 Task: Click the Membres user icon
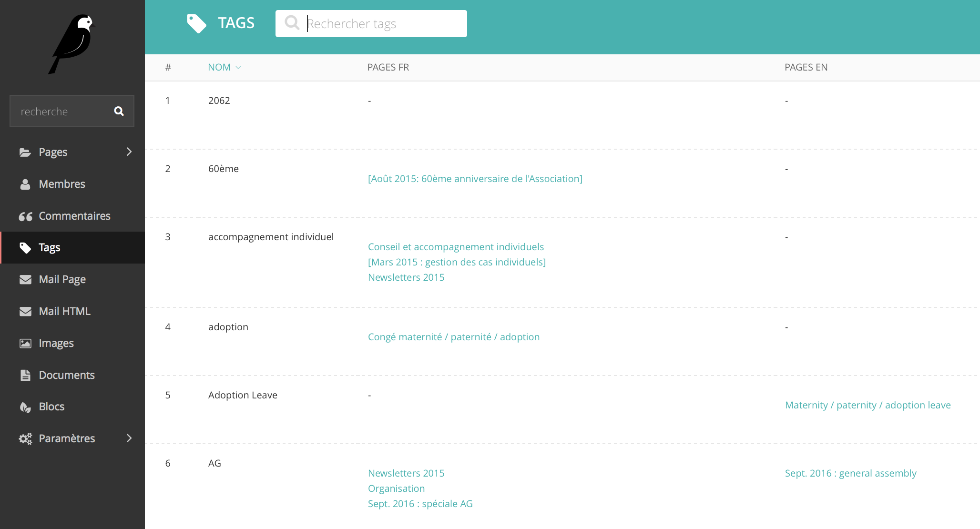(x=25, y=184)
